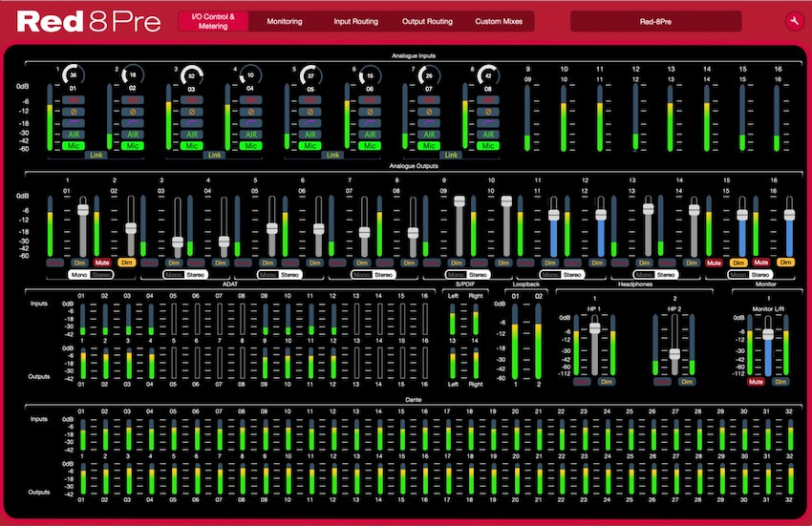Unmute analogue output 2
The height and width of the screenshot is (526, 812).
coord(102,263)
